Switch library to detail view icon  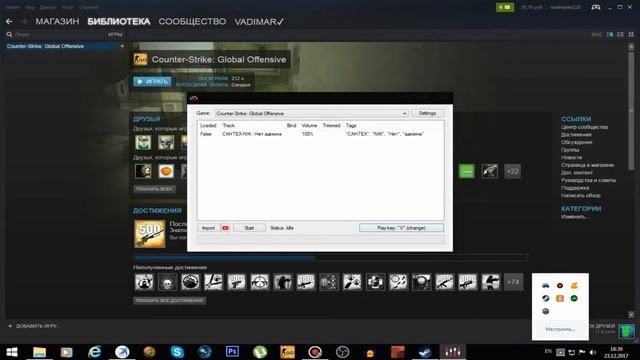tap(610, 35)
